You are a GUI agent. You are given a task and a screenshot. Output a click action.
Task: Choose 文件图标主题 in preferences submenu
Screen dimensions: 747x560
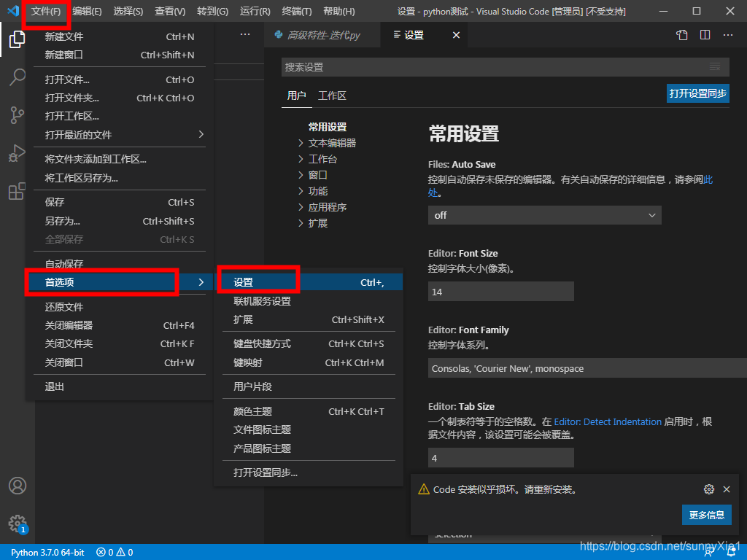point(309,429)
